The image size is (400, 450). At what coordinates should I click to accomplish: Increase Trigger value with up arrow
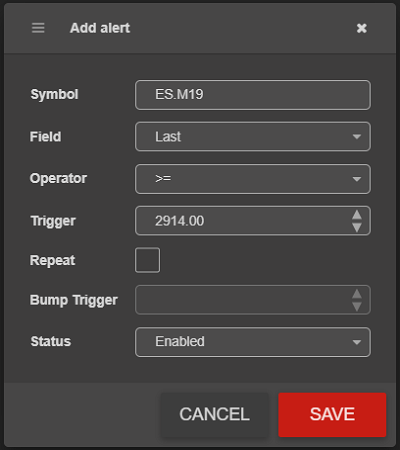pos(357,215)
